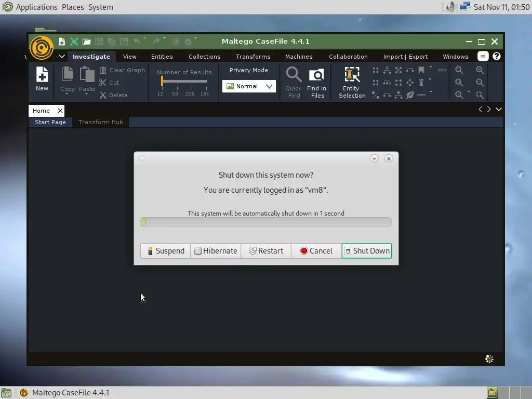Click the redo arrow icon in title bar
The image size is (532, 399).
[x=156, y=42]
